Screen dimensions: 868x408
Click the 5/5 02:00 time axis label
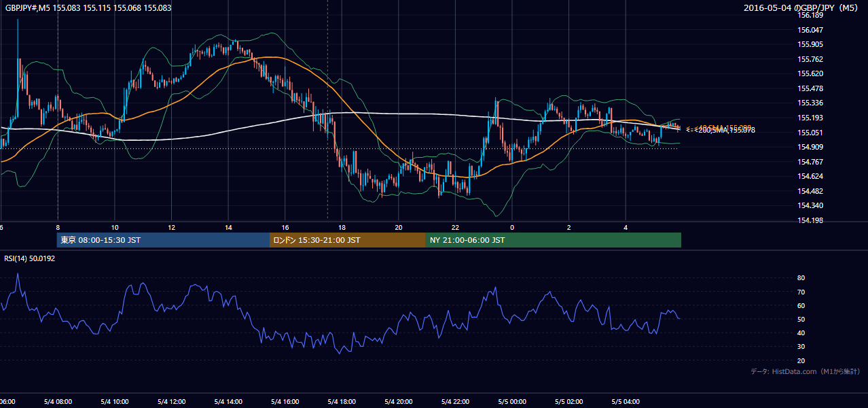coord(568,402)
